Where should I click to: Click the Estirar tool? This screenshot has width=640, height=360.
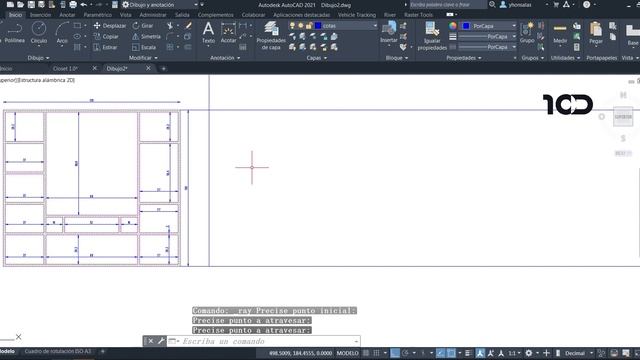[105, 47]
